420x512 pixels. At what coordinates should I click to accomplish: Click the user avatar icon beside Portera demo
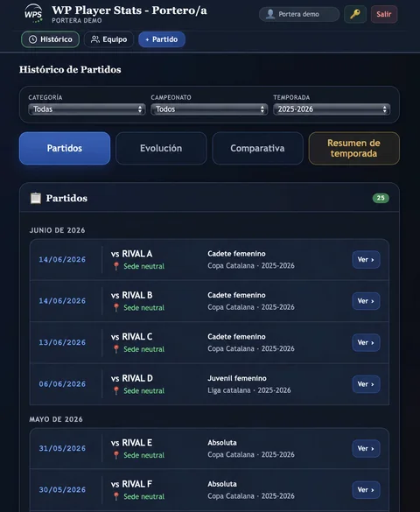coord(270,14)
